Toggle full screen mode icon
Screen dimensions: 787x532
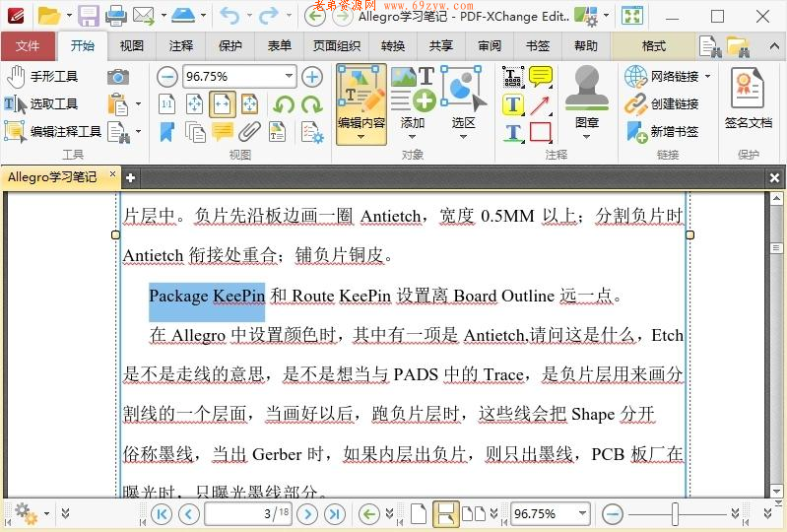[x=632, y=16]
